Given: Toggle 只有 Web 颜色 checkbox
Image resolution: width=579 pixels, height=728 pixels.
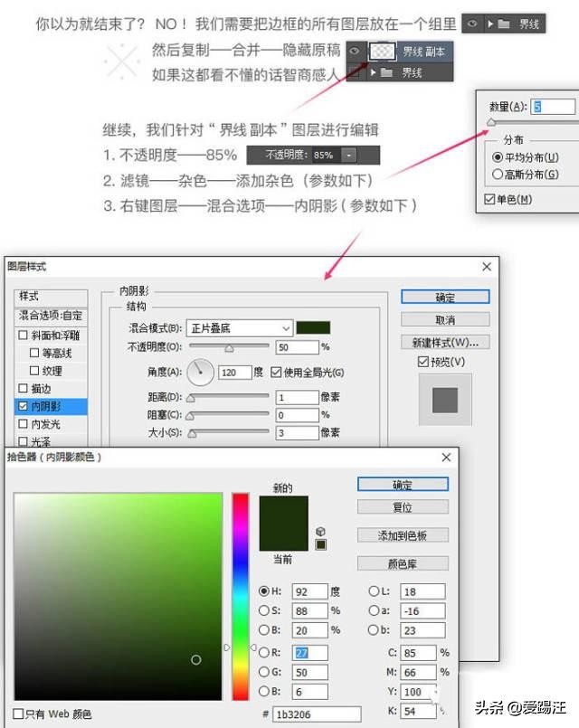Looking at the screenshot, I should (18, 714).
